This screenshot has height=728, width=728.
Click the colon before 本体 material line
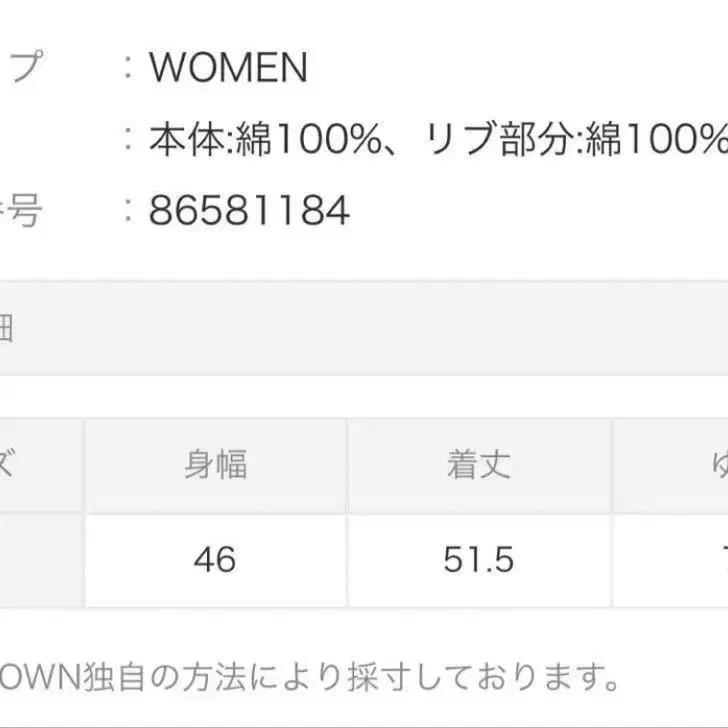pyautogui.click(x=128, y=140)
